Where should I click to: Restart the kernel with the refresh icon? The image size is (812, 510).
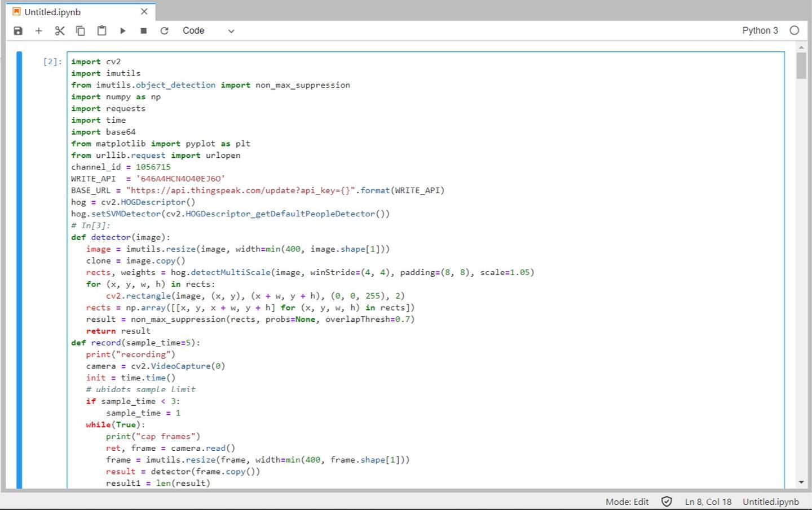[x=164, y=31]
